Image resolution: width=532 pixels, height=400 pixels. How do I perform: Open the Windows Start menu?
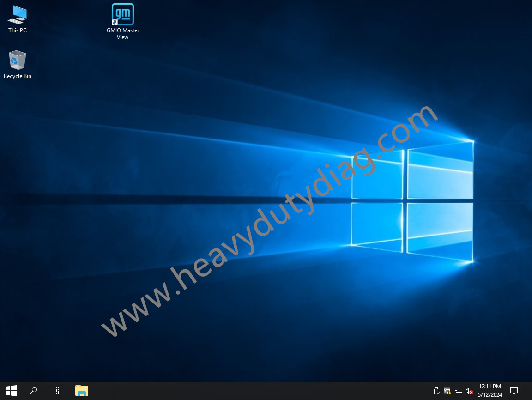(11, 391)
